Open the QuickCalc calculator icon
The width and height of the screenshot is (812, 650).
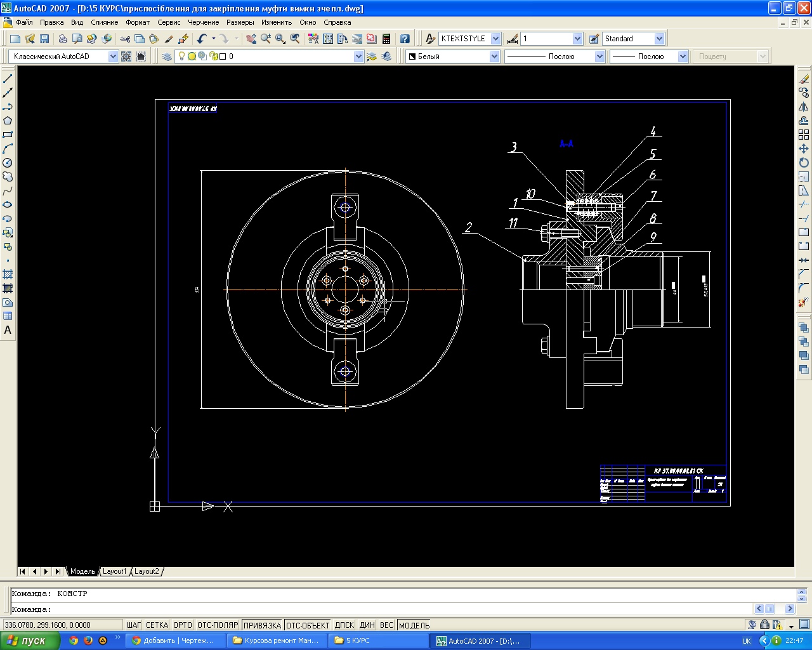point(386,39)
